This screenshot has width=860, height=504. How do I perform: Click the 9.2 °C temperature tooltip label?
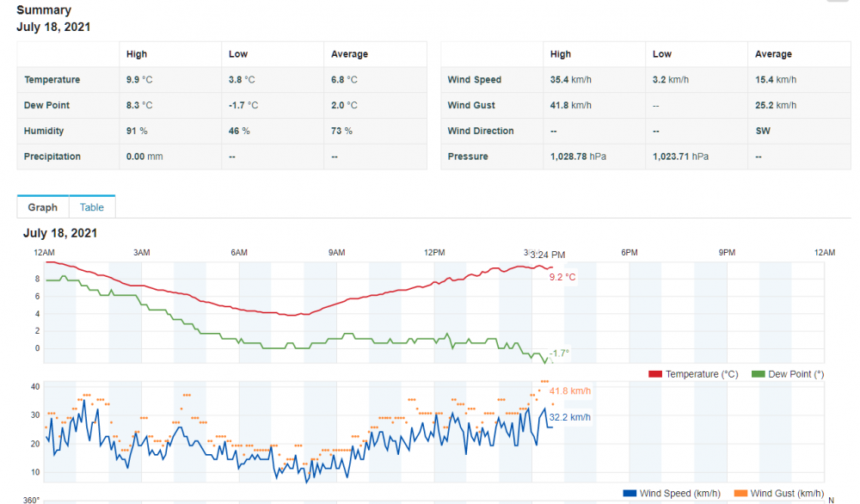(x=562, y=277)
